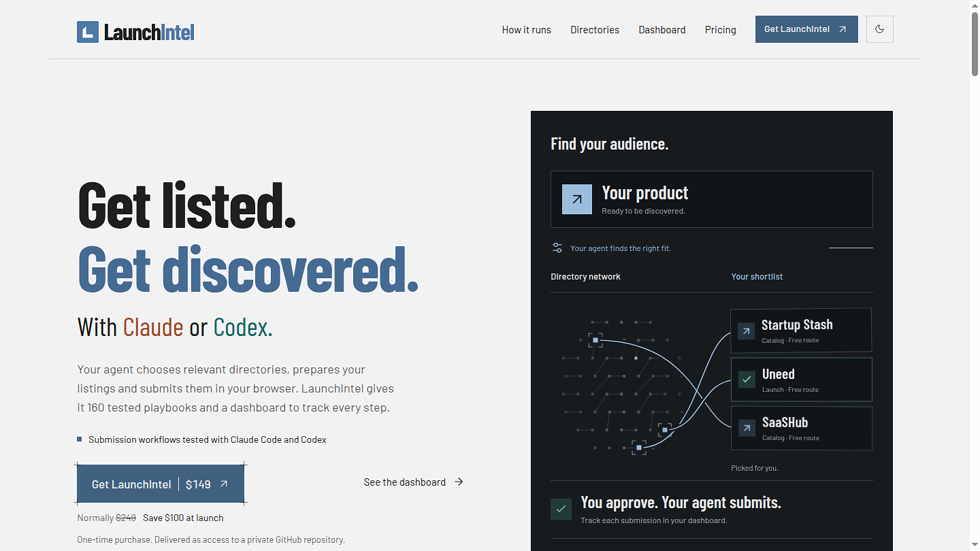
Task: Click the arrow icon beside Your product
Action: click(577, 199)
